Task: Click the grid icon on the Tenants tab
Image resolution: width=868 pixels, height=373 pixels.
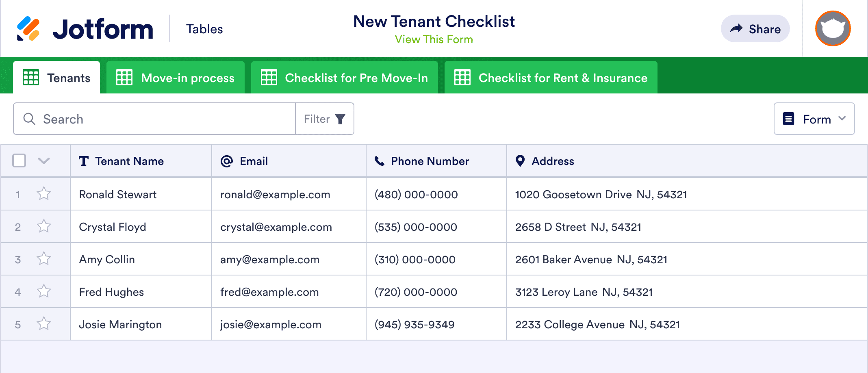Action: 32,77
